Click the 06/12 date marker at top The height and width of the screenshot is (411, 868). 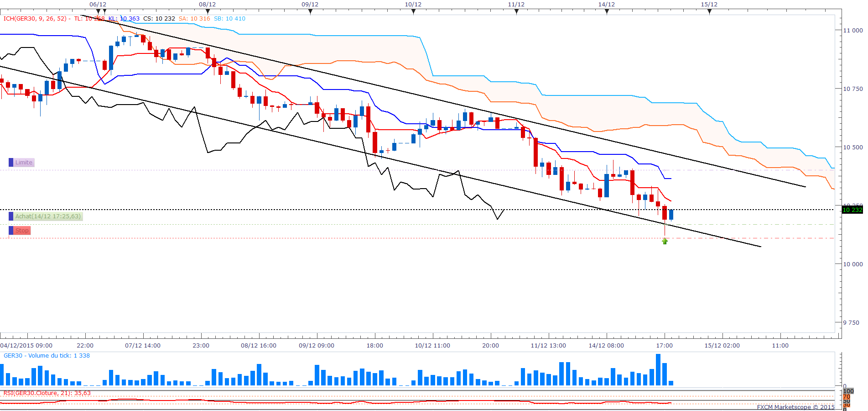(98, 5)
